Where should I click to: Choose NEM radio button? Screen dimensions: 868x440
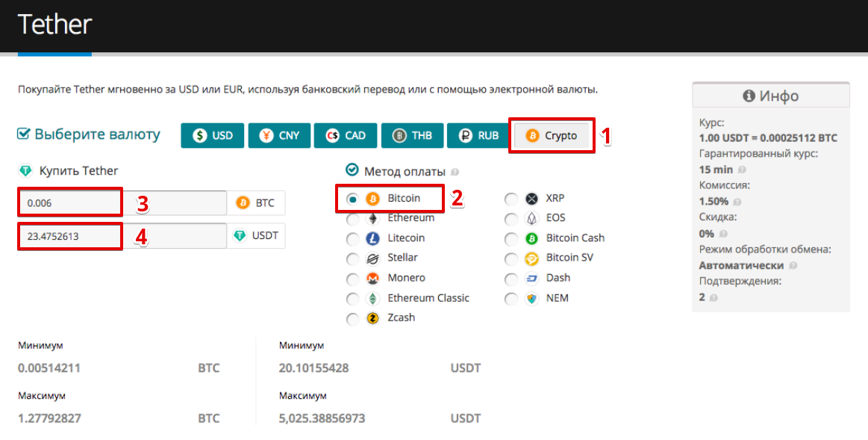(x=511, y=300)
